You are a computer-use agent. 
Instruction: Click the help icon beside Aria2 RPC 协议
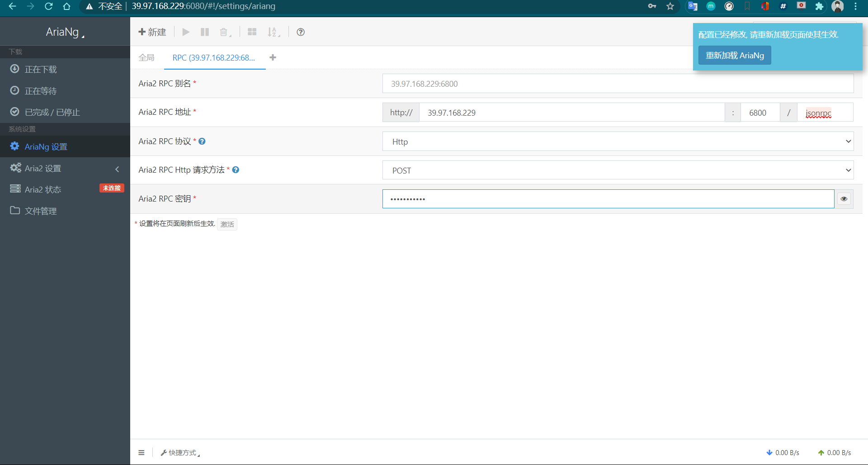202,141
